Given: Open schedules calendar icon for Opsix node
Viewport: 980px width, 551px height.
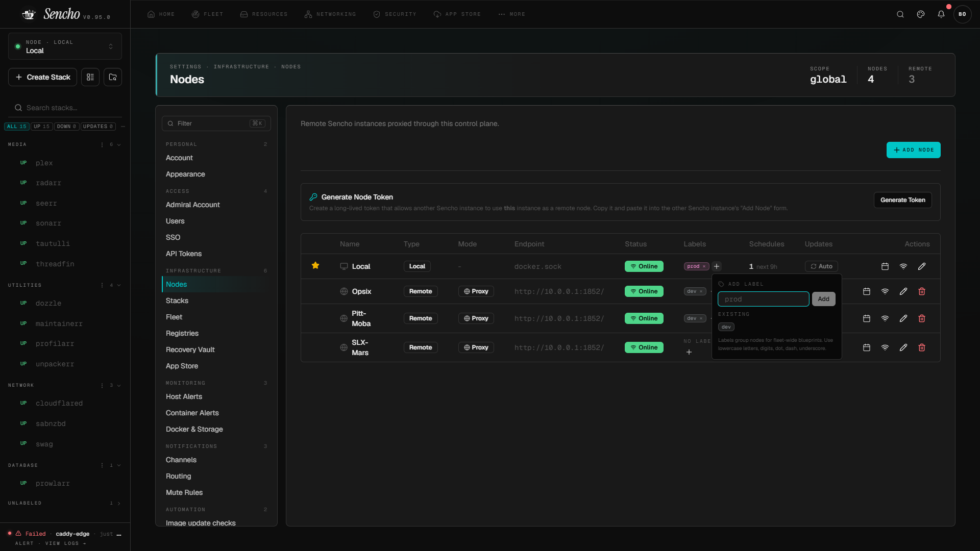Looking at the screenshot, I should [867, 291].
